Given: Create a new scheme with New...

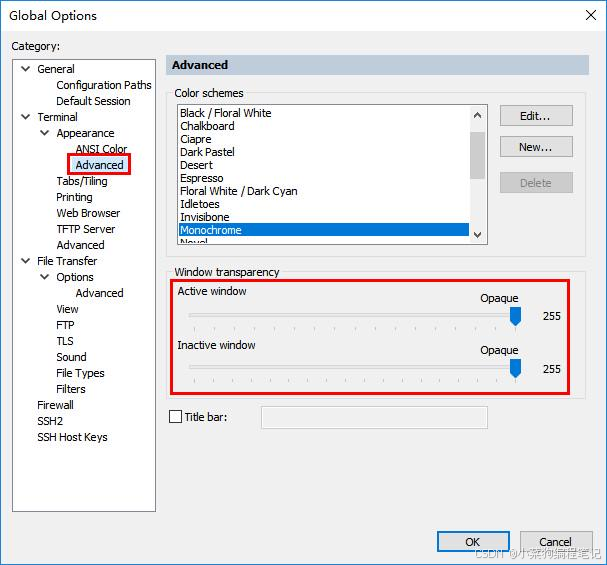Looking at the screenshot, I should tap(536, 147).
